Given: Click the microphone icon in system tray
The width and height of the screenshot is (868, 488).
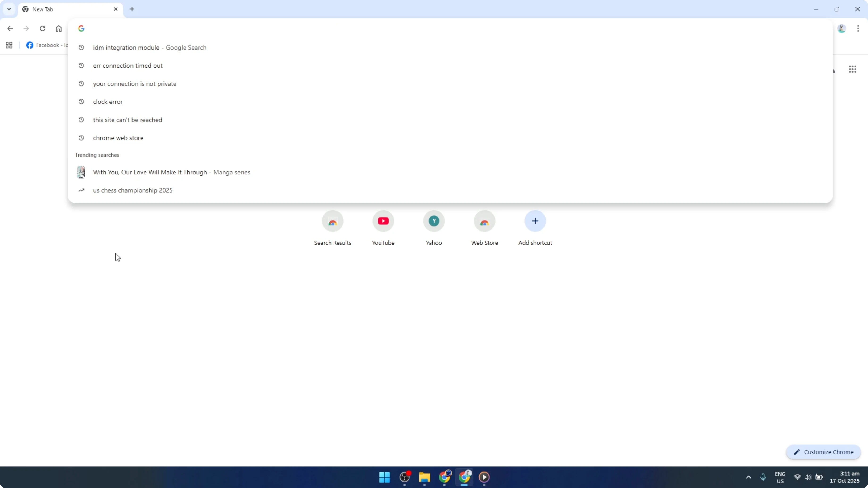Looking at the screenshot, I should [763, 477].
